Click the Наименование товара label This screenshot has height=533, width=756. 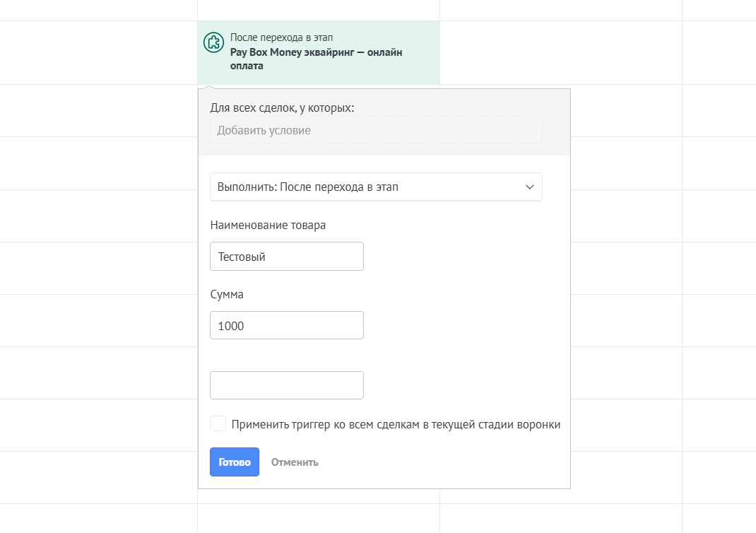(268, 225)
